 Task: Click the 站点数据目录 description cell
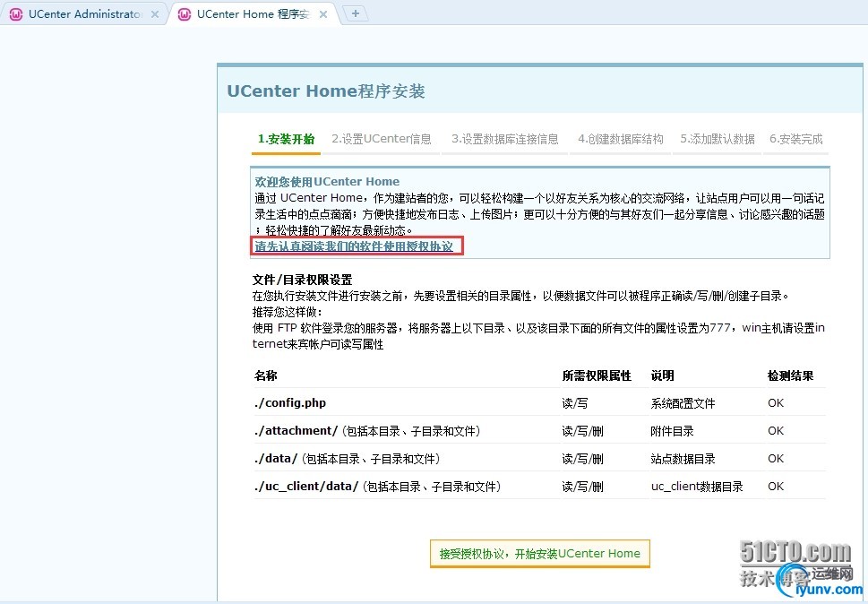point(683,459)
